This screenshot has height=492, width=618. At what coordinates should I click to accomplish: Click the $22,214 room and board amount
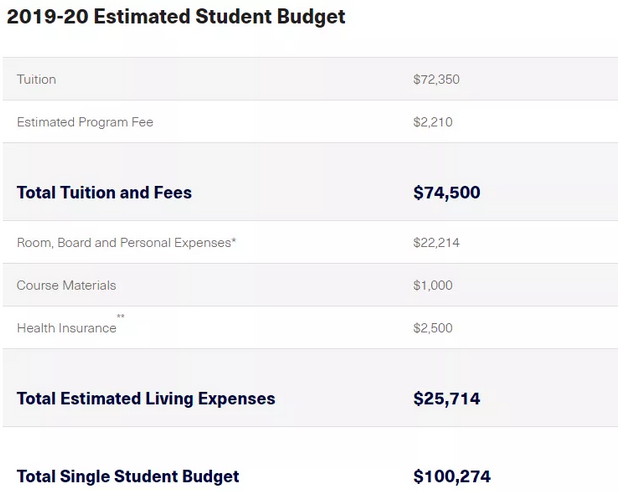click(436, 242)
